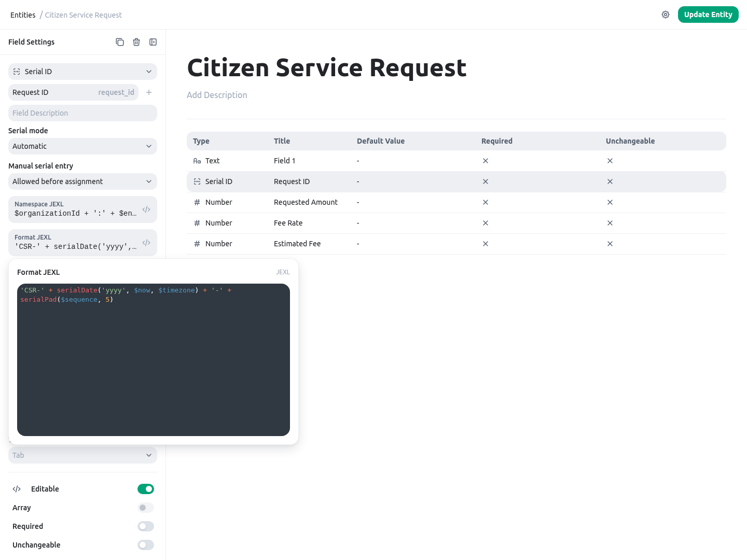Open Format JEXL code editor icon
The width and height of the screenshot is (747, 560).
146,243
